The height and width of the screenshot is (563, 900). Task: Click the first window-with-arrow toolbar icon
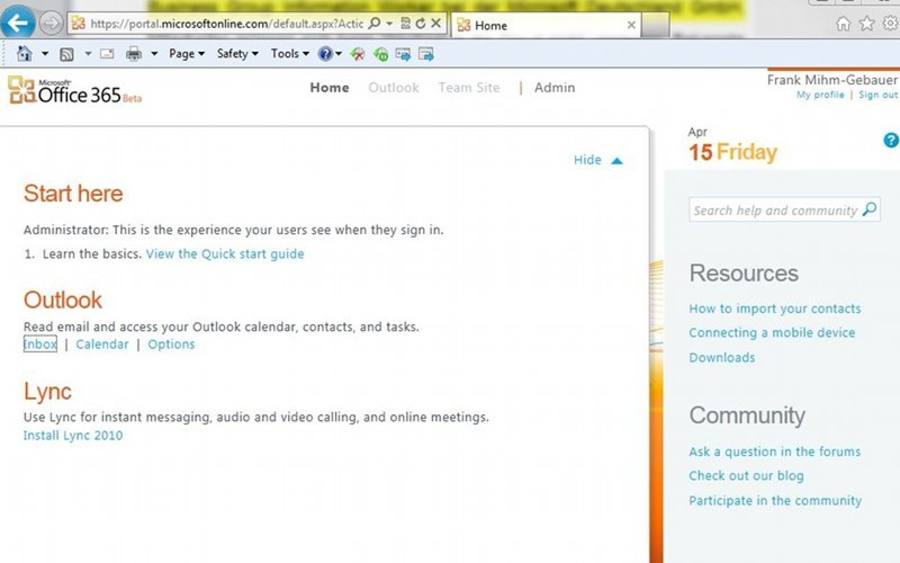coord(403,55)
